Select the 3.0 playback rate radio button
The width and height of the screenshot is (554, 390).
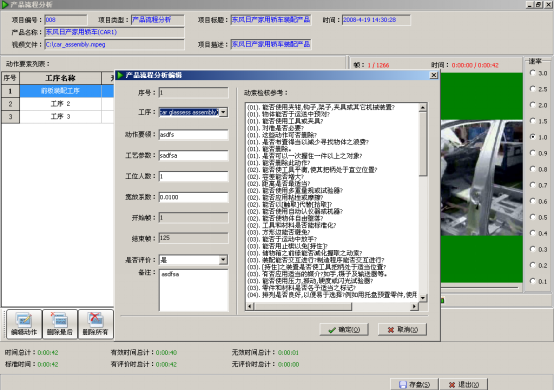tap(533, 72)
